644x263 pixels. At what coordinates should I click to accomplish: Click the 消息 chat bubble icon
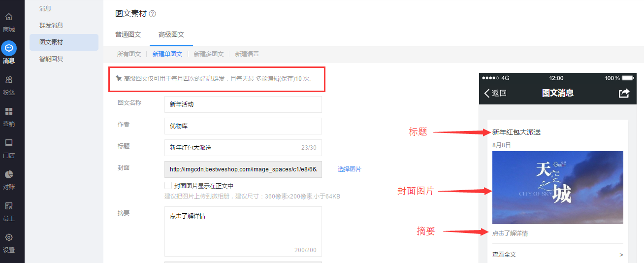[x=9, y=48]
